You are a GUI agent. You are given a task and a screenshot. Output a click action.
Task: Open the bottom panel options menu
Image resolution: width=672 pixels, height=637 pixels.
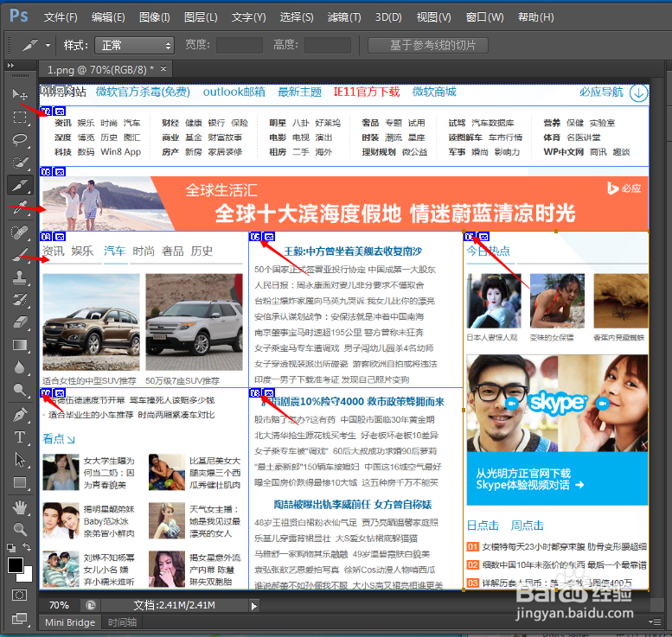pos(655,621)
